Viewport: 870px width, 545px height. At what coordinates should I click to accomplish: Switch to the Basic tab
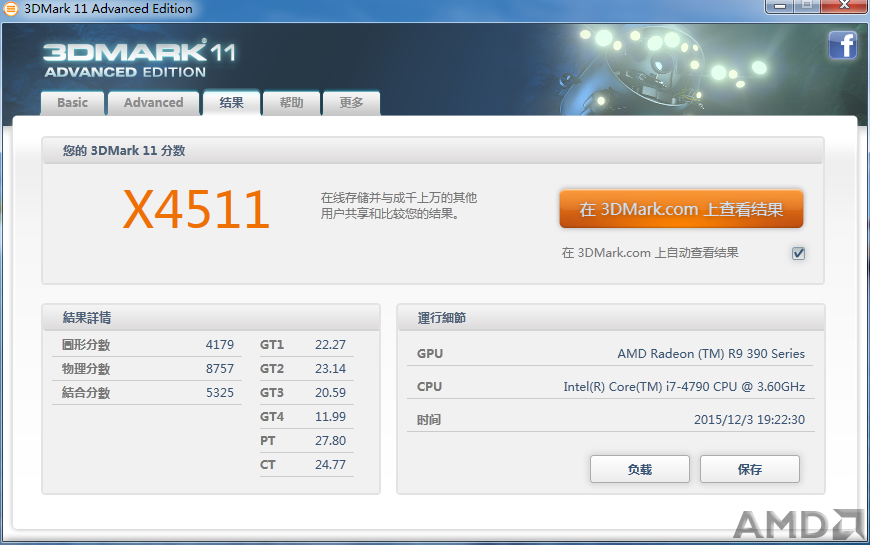pyautogui.click(x=72, y=103)
